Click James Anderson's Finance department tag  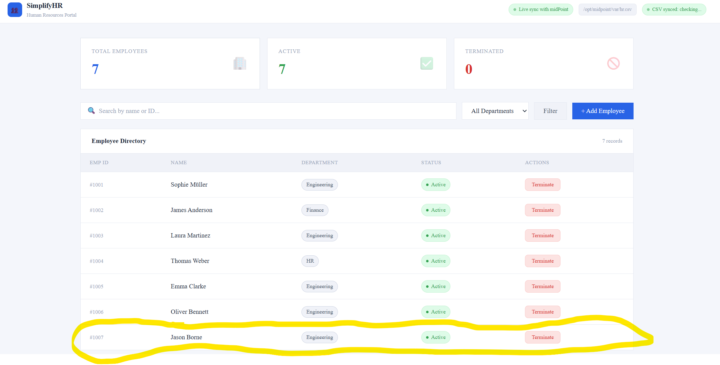pyautogui.click(x=315, y=210)
